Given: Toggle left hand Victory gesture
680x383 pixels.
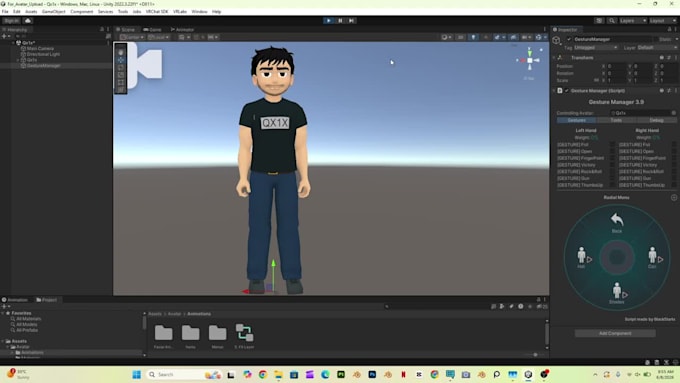Looking at the screenshot, I should pyautogui.click(x=612, y=165).
